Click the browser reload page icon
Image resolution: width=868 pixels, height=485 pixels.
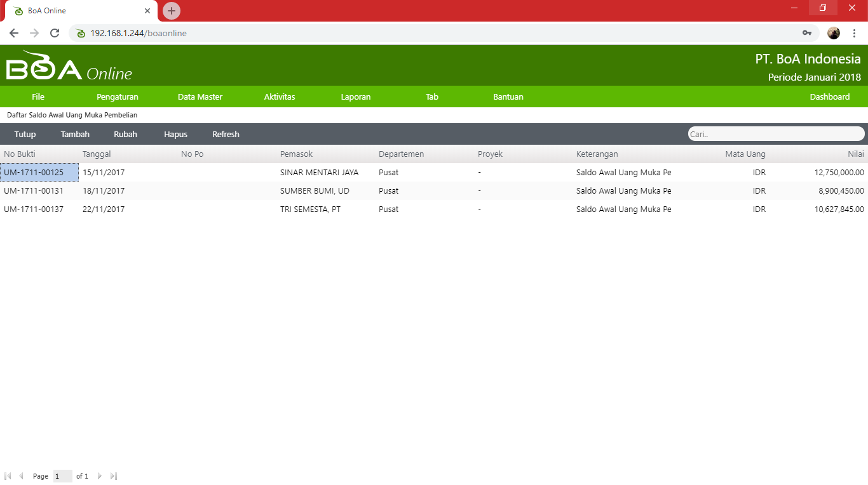(55, 33)
